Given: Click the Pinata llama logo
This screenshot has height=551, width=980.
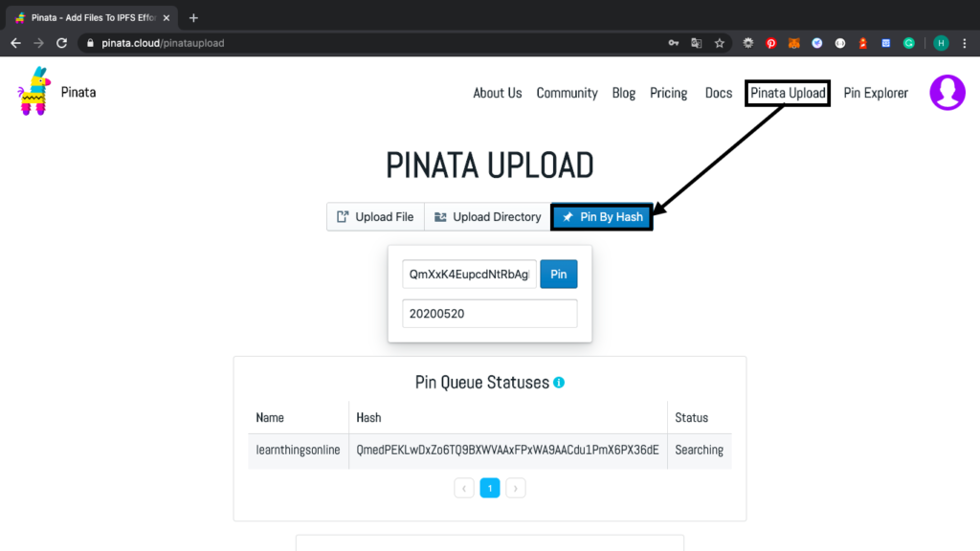Looking at the screenshot, I should point(33,91).
